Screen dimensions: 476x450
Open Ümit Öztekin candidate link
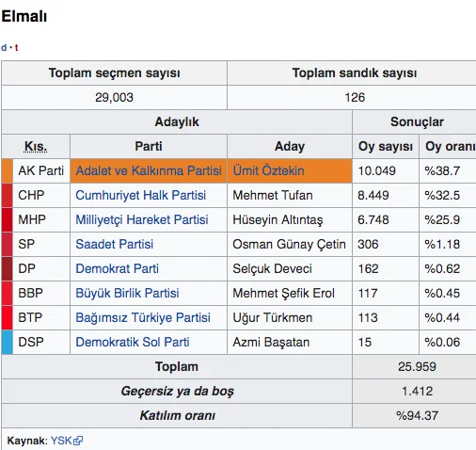[x=268, y=170]
